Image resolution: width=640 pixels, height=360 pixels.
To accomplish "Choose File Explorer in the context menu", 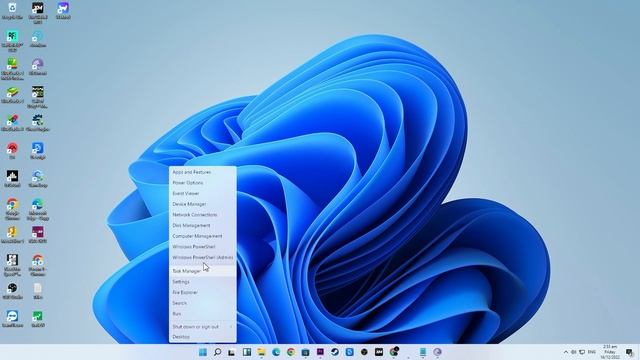I will pos(202,292).
